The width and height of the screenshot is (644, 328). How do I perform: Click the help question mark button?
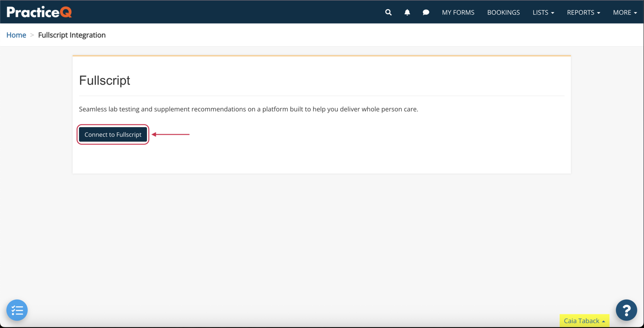[626, 310]
